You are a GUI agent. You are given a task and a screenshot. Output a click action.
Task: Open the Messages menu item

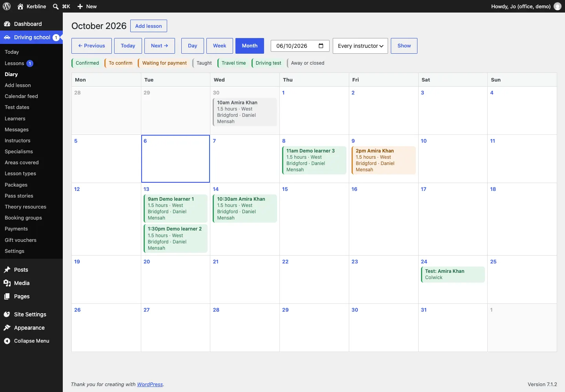coord(16,130)
